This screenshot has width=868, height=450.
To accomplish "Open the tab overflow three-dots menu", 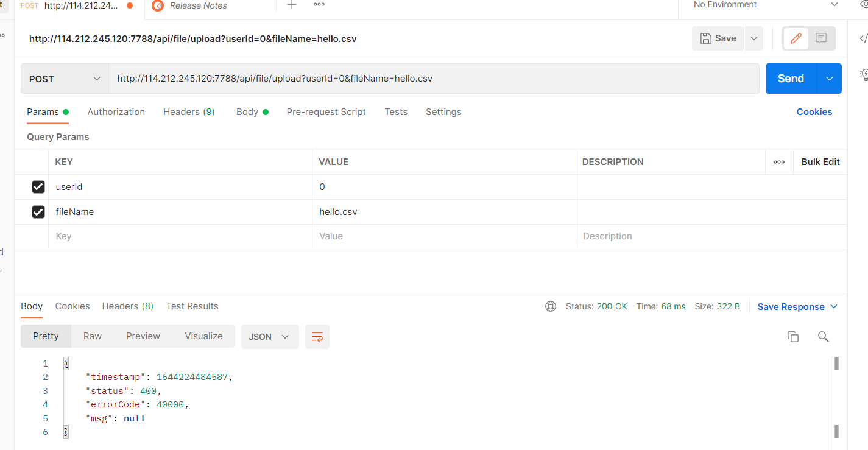I will click(319, 5).
